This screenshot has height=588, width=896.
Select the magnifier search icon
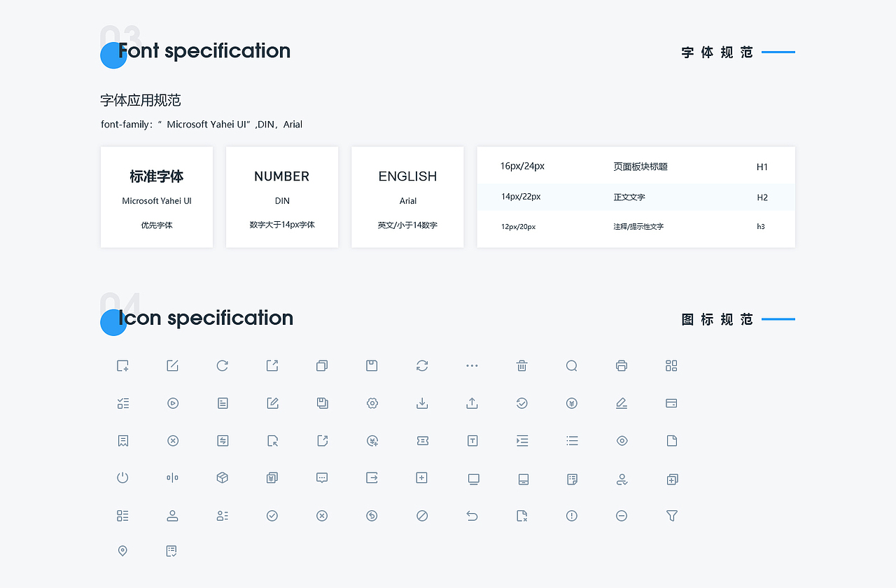point(572,365)
